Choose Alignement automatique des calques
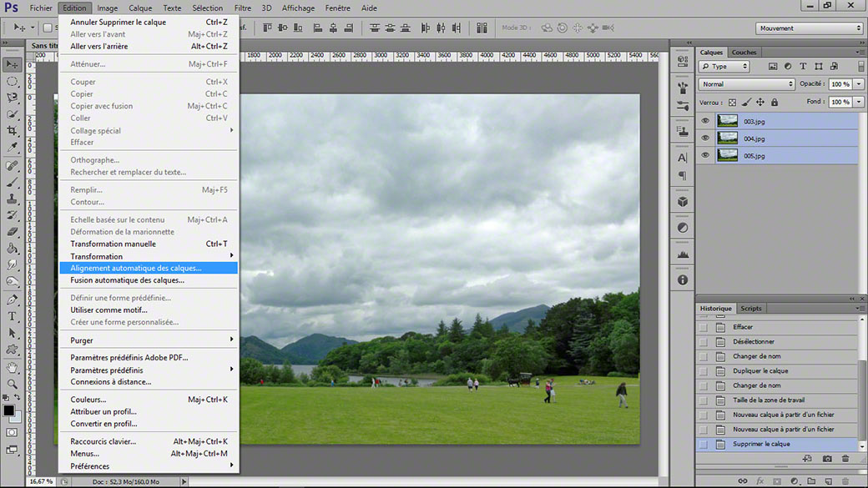 (149, 268)
